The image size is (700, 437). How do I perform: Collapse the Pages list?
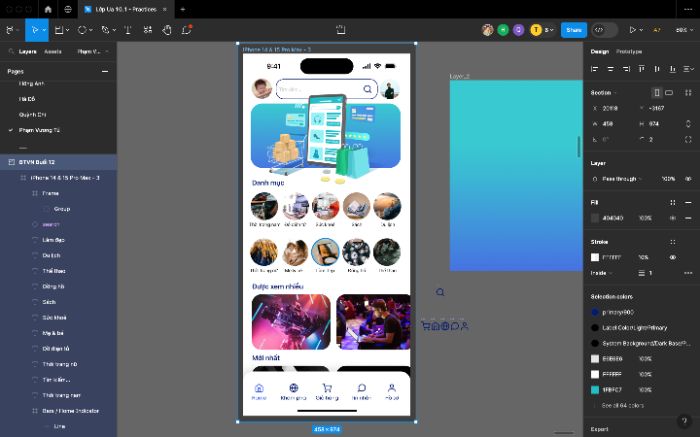(105, 71)
